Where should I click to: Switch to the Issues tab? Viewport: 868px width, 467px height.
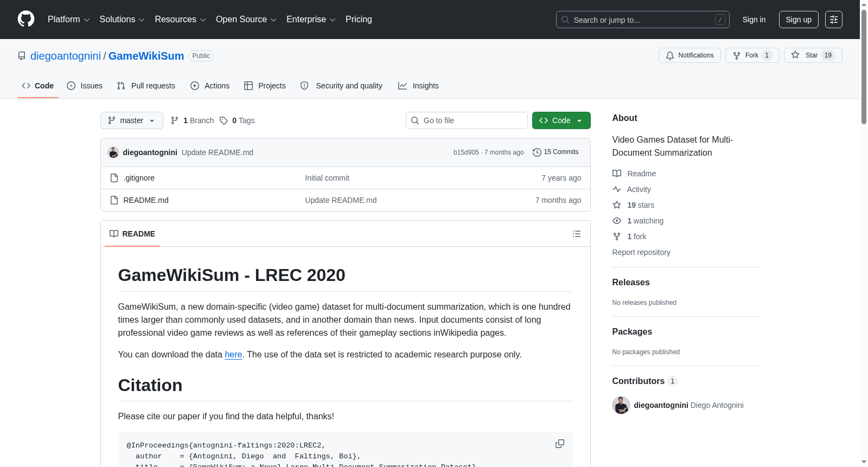click(85, 86)
